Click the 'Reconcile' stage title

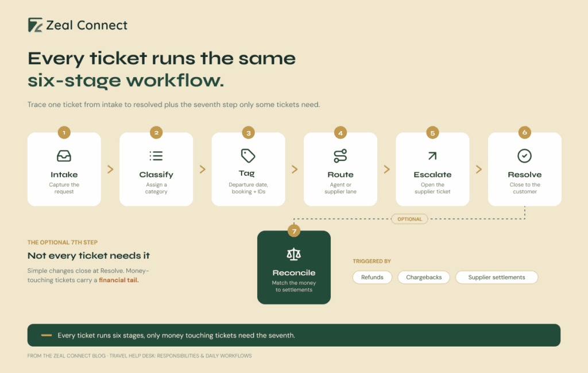tap(293, 273)
